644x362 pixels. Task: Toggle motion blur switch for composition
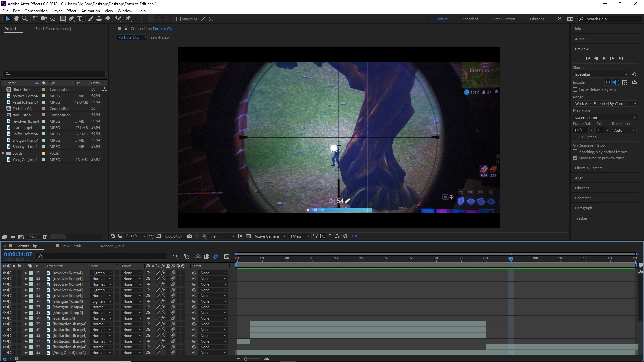(x=215, y=256)
